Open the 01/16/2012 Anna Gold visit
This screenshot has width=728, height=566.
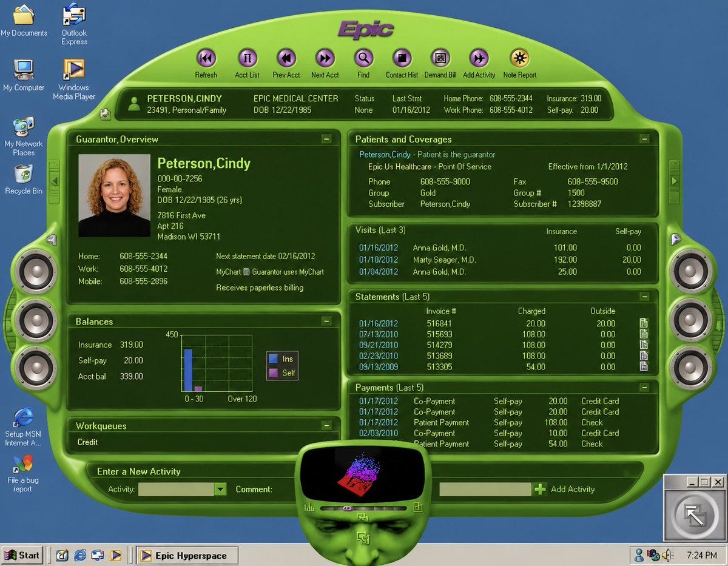(x=379, y=248)
